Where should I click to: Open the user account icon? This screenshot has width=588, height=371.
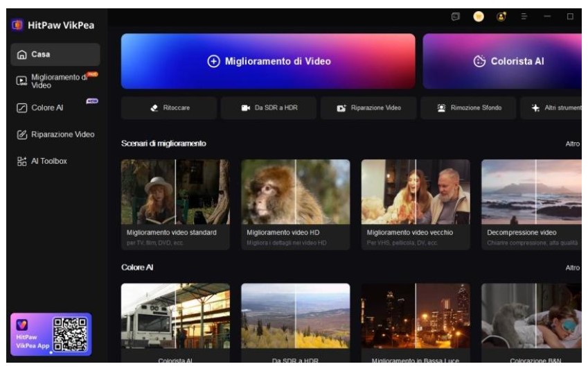[501, 17]
